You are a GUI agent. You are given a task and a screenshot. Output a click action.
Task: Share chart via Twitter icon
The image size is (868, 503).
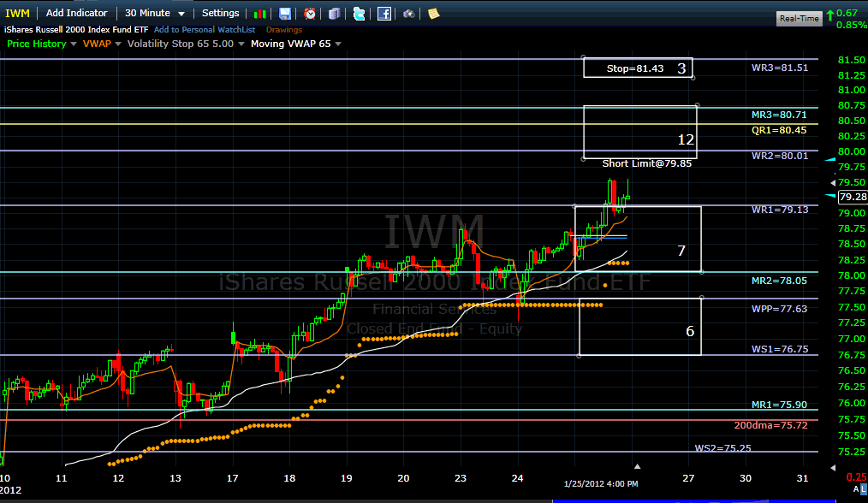click(x=360, y=13)
